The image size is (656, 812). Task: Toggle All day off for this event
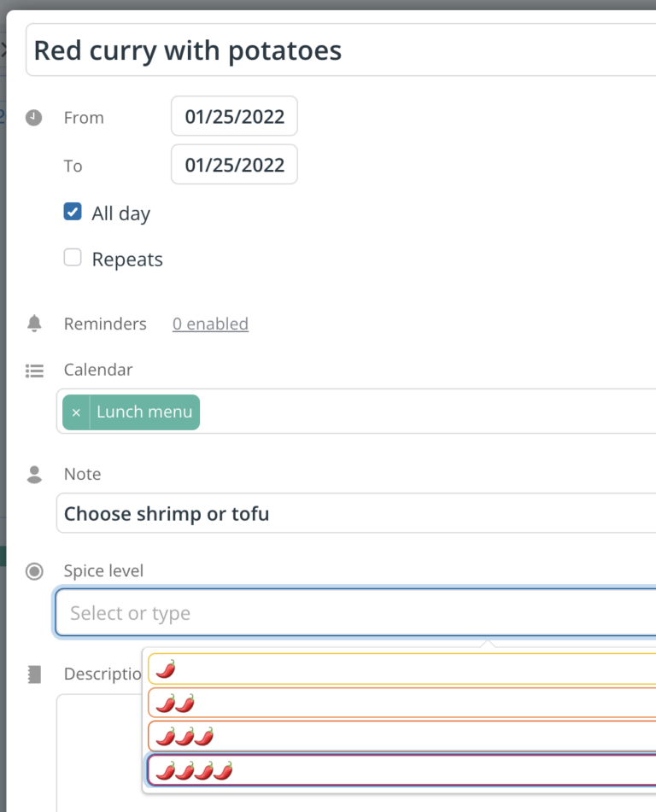(73, 211)
